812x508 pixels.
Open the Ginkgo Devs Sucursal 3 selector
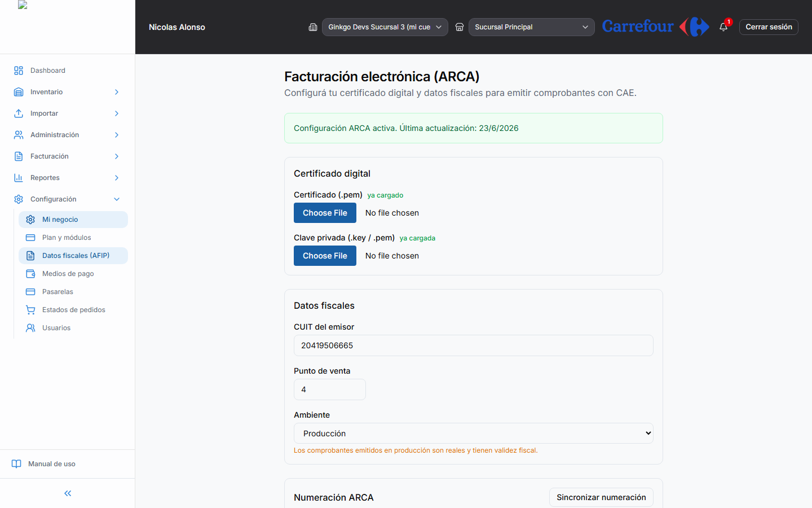[x=385, y=27]
